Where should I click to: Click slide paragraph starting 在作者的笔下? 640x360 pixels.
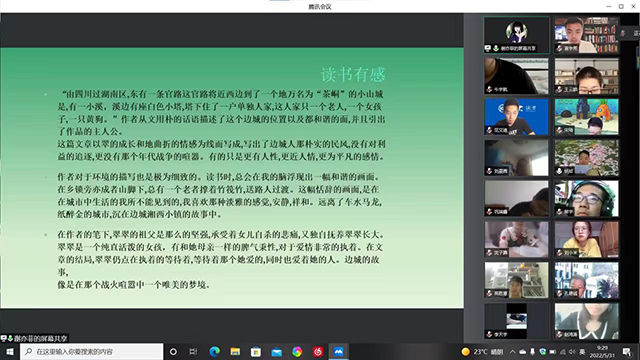220,253
